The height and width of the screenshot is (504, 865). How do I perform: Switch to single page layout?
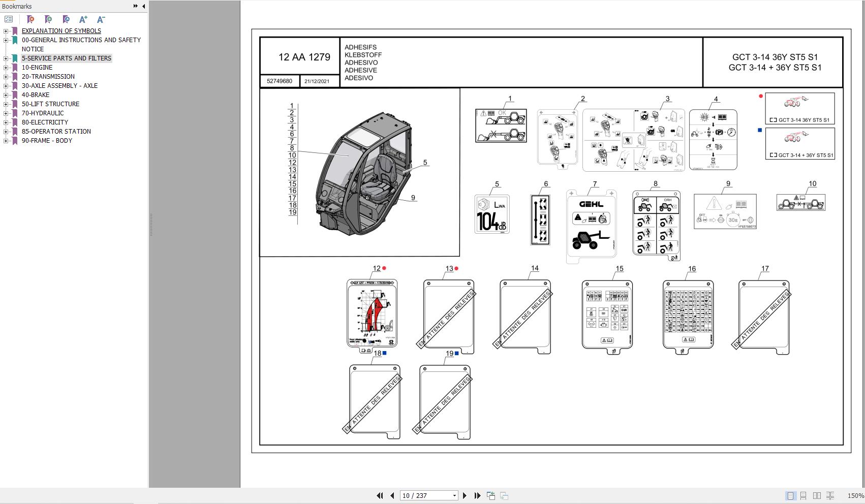[790, 495]
